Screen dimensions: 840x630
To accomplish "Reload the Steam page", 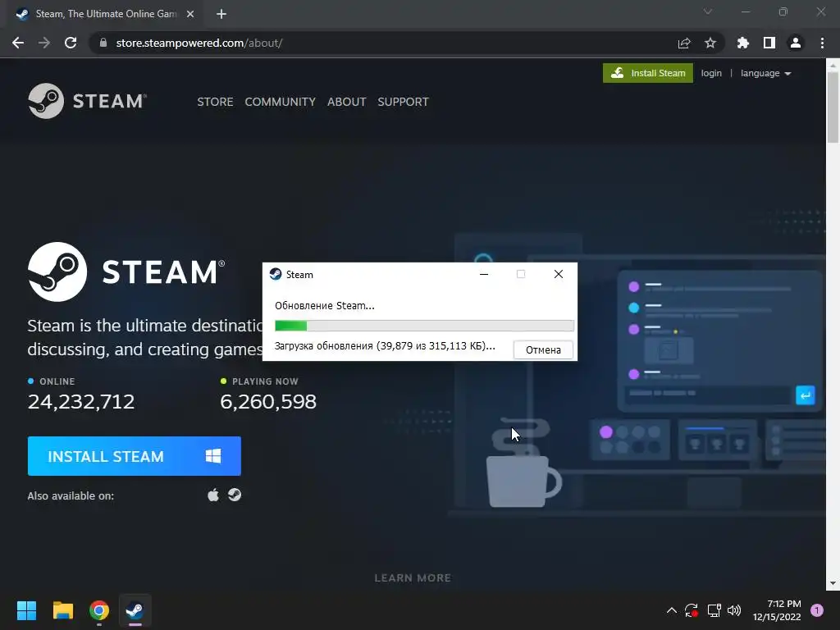I will tap(71, 43).
